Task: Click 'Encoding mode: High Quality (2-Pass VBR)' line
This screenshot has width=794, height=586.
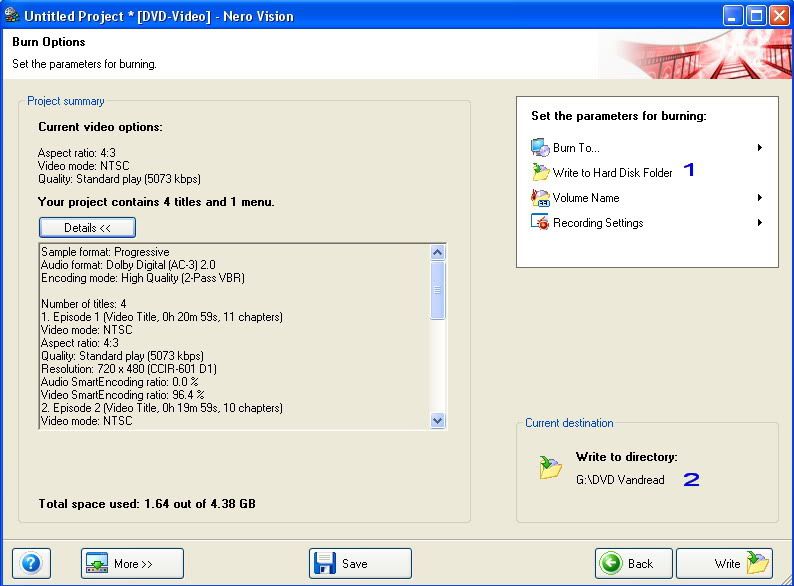Action: pos(143,278)
